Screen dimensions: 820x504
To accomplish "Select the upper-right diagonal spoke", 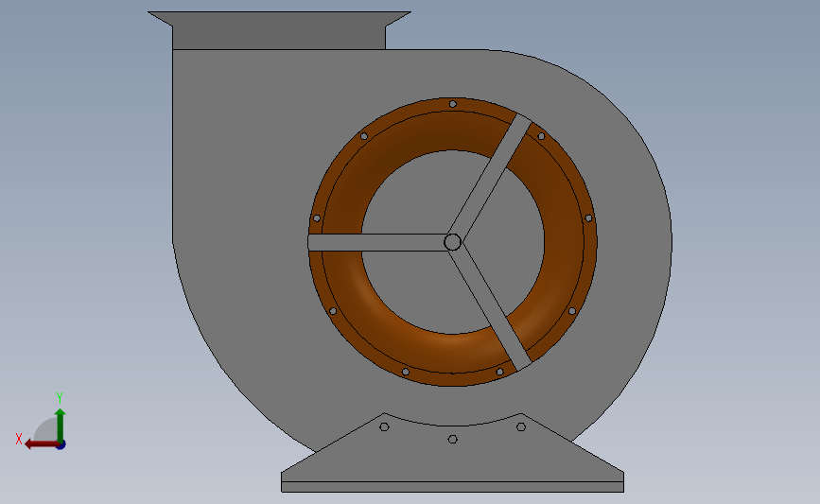I will pyautogui.click(x=490, y=176).
